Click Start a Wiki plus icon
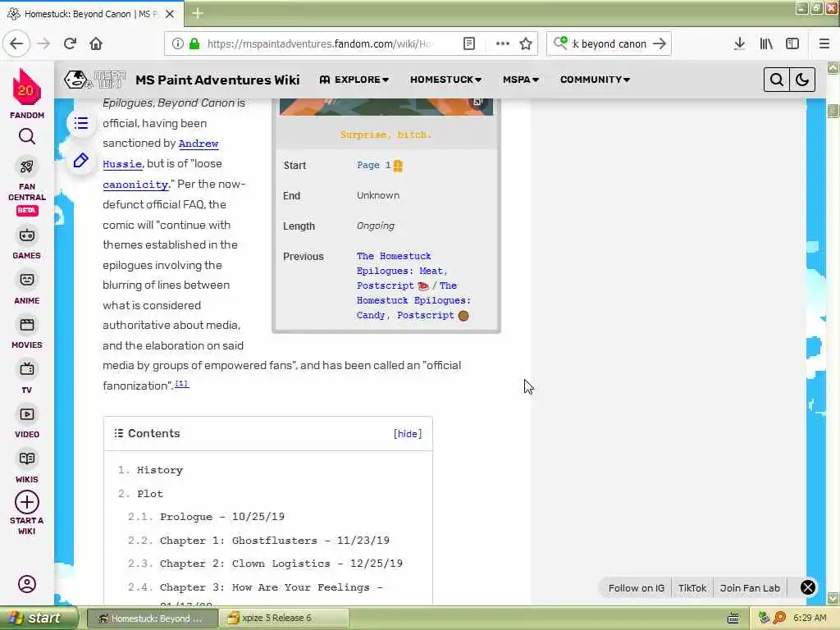The height and width of the screenshot is (630, 840). tap(27, 503)
